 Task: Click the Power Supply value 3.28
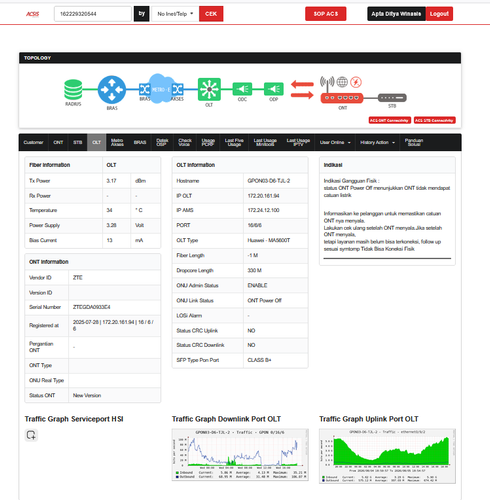tap(111, 225)
